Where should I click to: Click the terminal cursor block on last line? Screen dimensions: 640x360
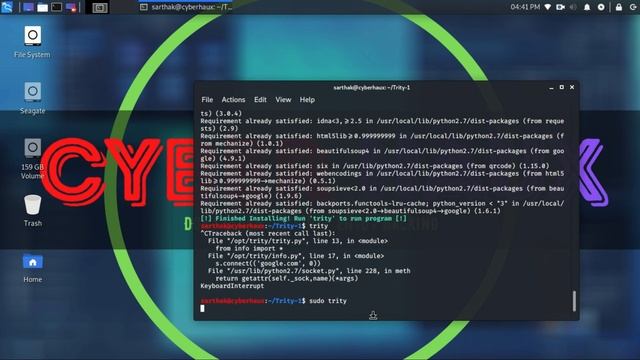click(202, 308)
